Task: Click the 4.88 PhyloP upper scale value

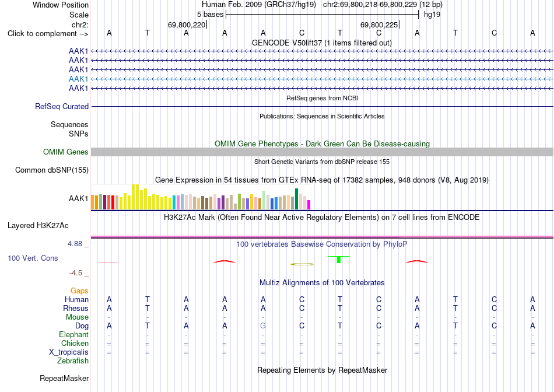Action: [x=75, y=244]
